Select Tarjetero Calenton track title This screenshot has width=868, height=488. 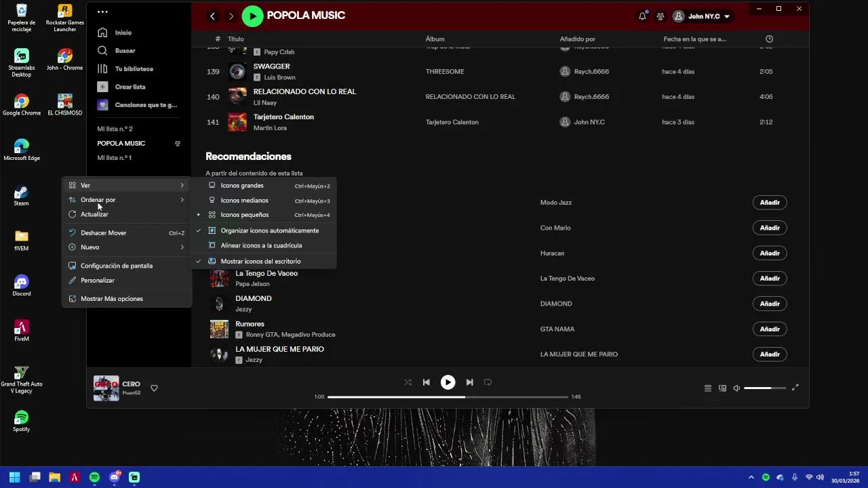(x=283, y=117)
